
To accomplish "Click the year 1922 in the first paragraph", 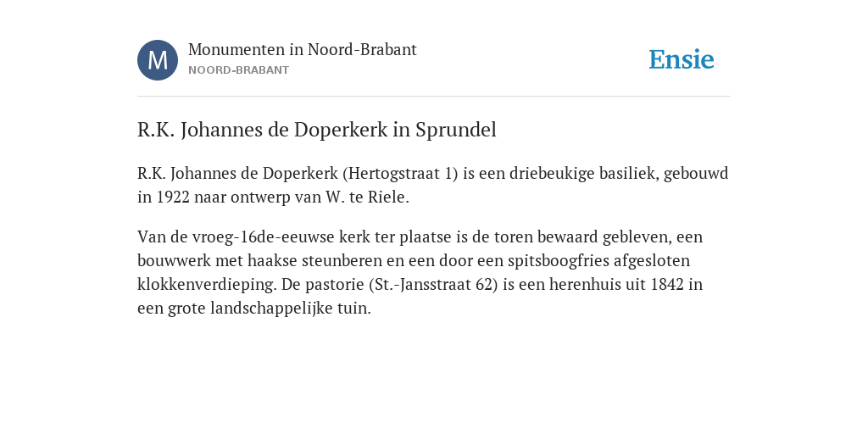I will coord(173,198).
